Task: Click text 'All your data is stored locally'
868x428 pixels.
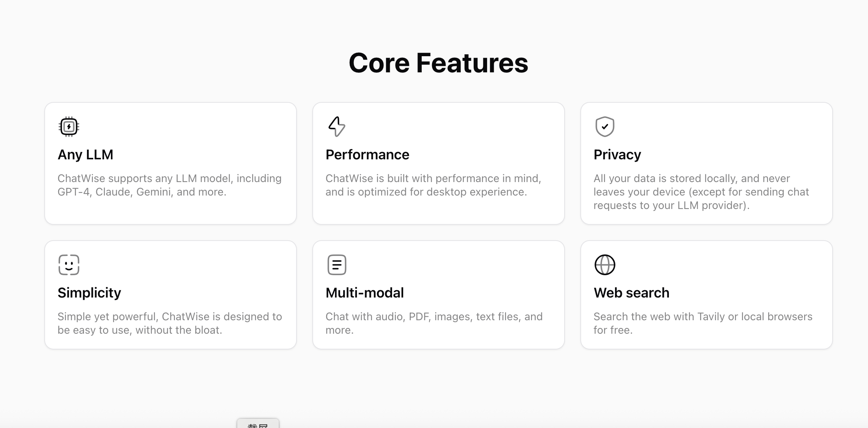Action: pos(665,179)
